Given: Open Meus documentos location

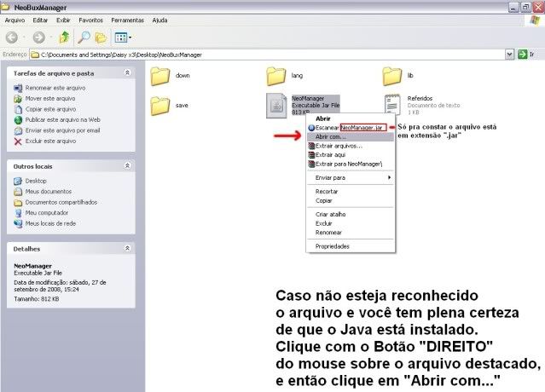Looking at the screenshot, I should pyautogui.click(x=49, y=192).
